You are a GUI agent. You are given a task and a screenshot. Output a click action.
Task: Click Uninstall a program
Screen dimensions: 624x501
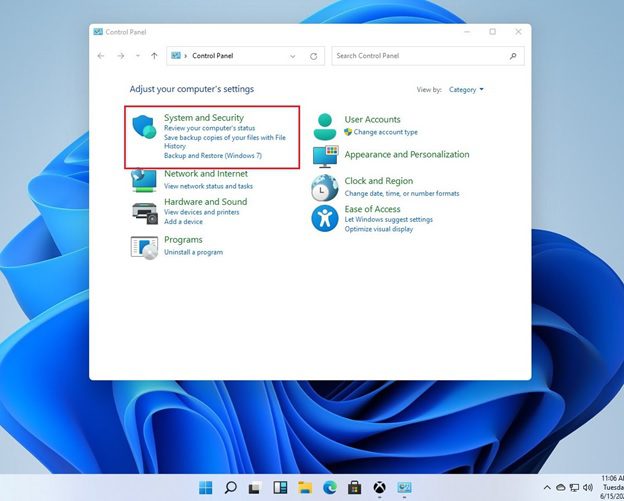click(x=193, y=252)
